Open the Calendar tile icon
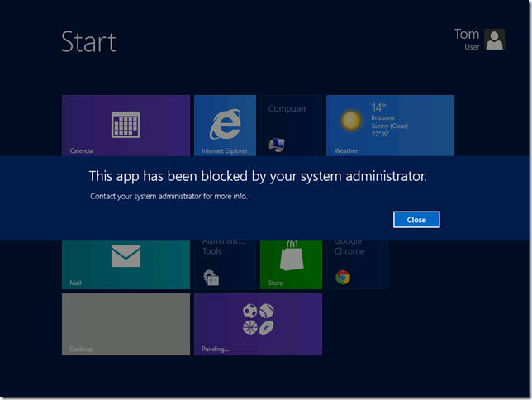 coord(126,125)
